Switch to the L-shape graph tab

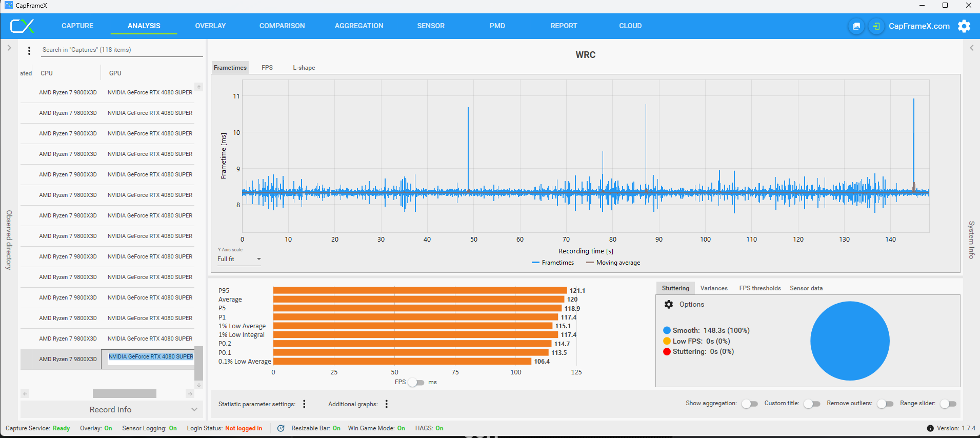304,68
